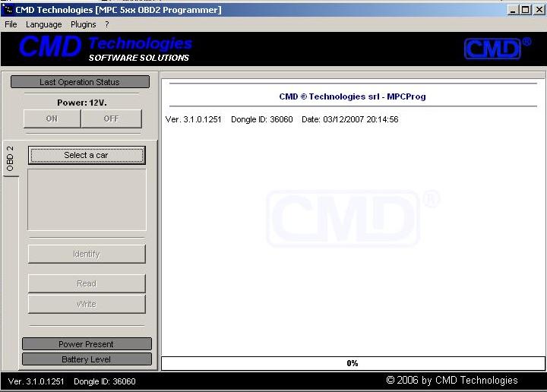Click the blue CMD logo in the banner
The image size is (547, 392).
click(x=50, y=47)
